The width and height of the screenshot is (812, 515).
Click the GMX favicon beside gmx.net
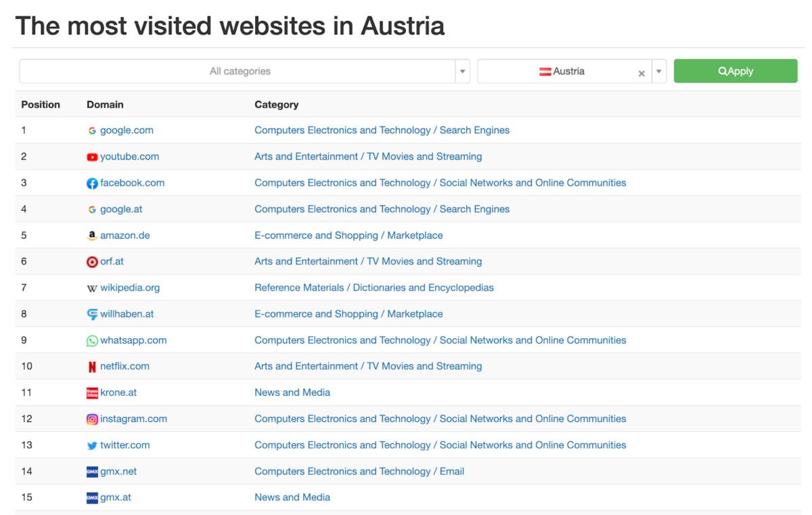92,472
